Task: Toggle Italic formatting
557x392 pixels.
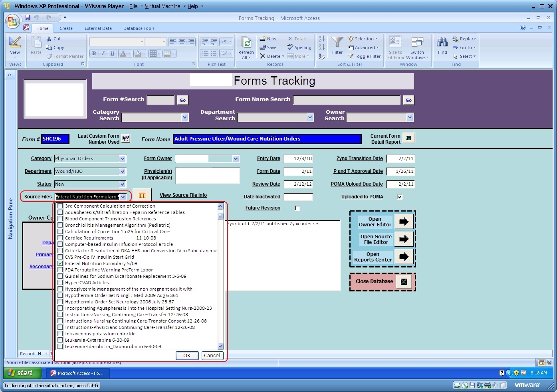Action: (103, 53)
